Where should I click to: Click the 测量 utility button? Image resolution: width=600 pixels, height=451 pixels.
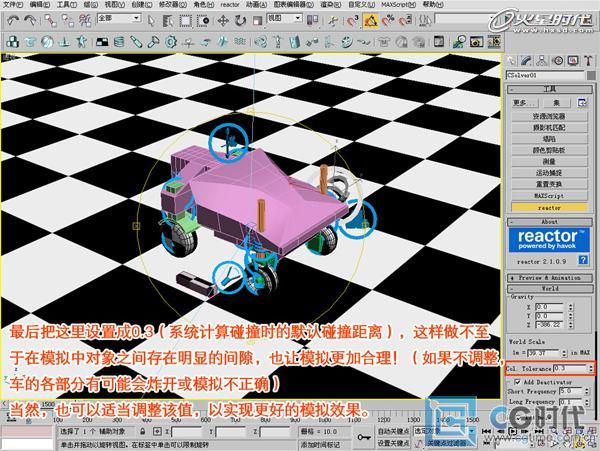coord(549,161)
